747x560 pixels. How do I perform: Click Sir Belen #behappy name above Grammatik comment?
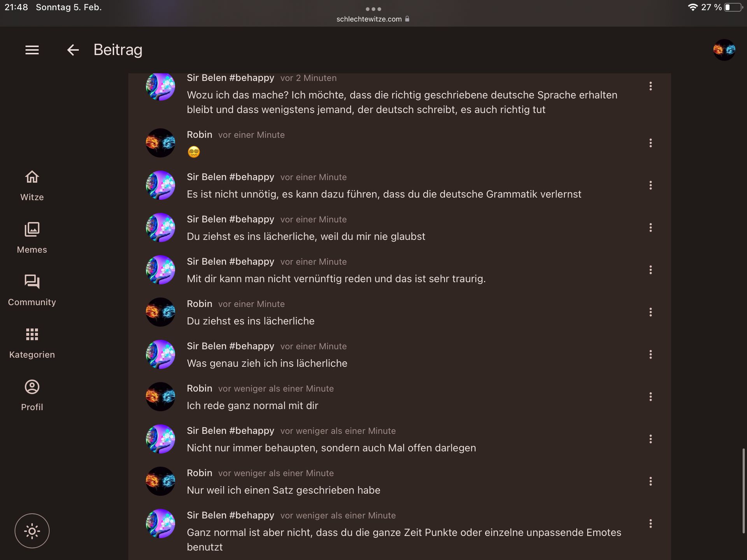point(230,177)
